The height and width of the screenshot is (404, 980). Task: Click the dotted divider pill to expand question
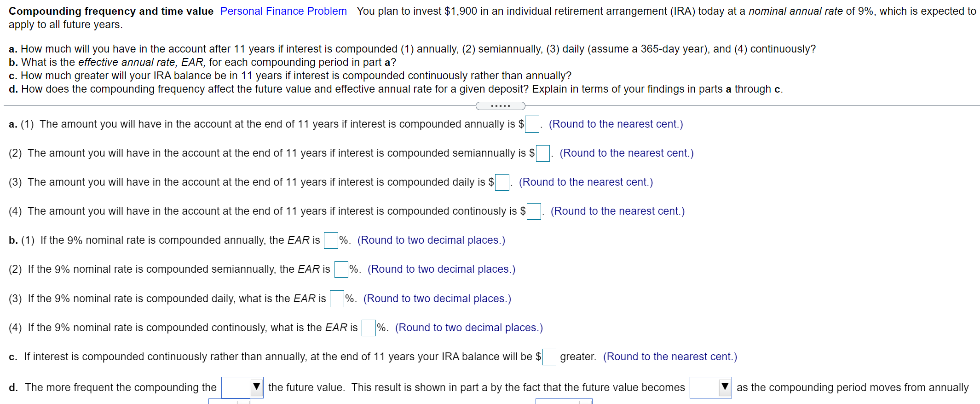click(500, 105)
